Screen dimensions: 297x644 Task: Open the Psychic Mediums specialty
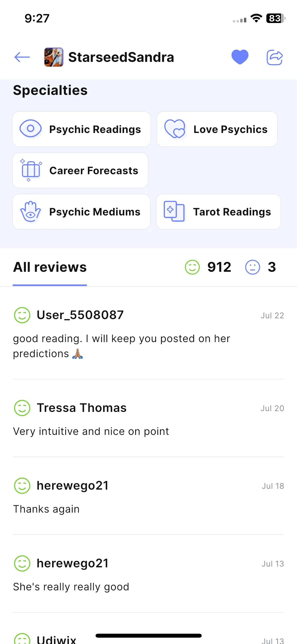pos(81,211)
